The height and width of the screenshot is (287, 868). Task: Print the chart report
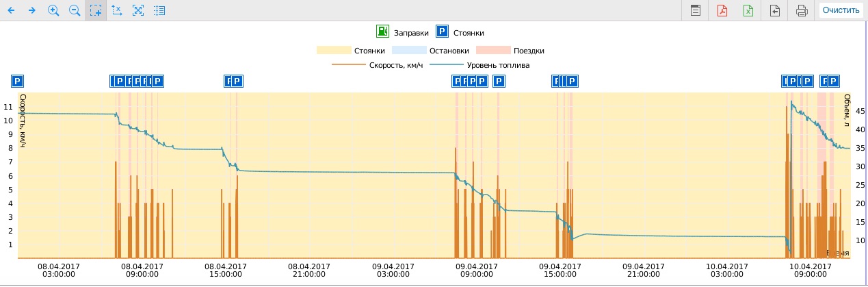point(802,10)
